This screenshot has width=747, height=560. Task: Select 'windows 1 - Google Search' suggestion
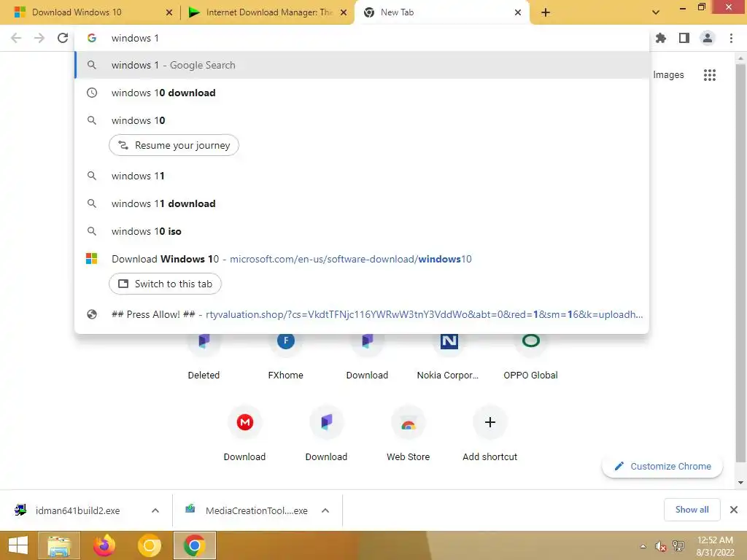[x=362, y=65]
